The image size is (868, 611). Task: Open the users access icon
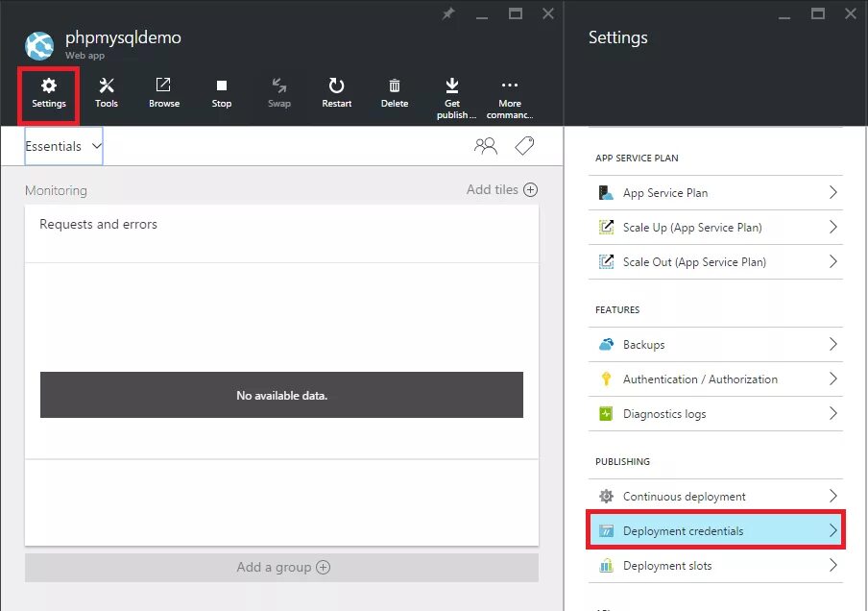click(x=486, y=146)
